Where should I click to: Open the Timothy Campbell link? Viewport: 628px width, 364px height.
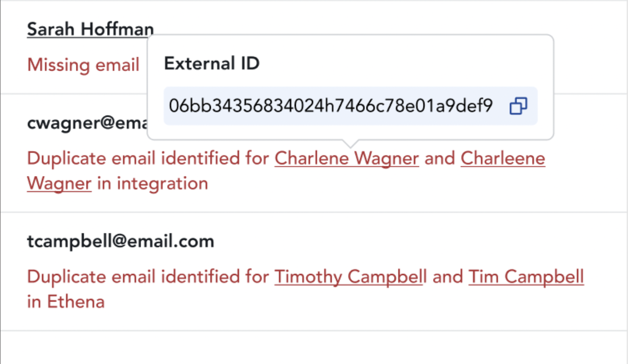tap(350, 277)
